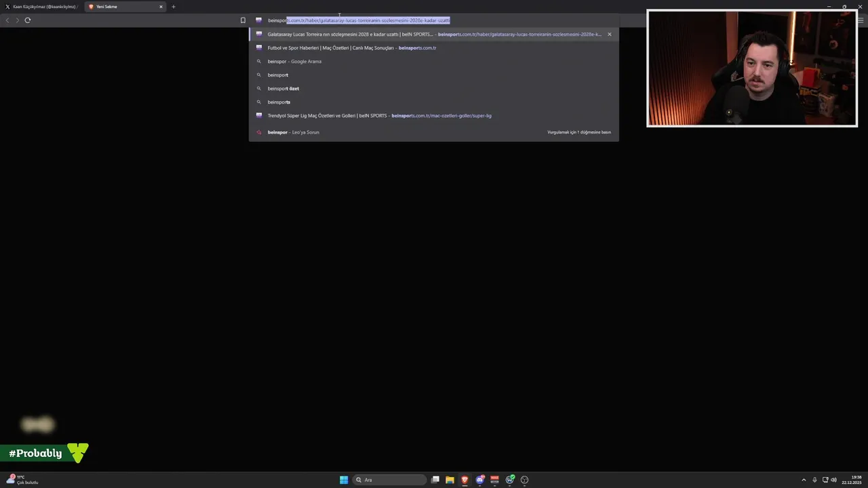Open the last circular taskbar app icon

point(524,480)
